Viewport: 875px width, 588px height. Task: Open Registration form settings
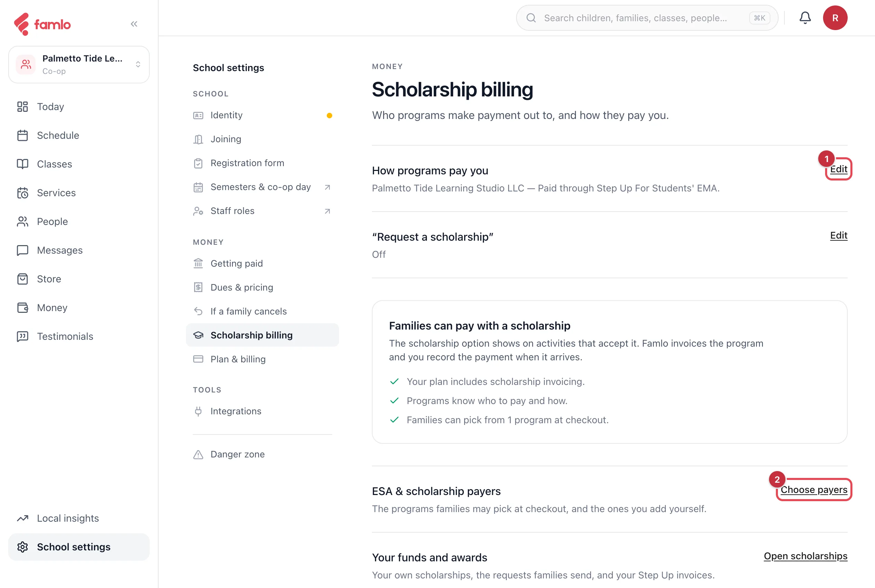pyautogui.click(x=262, y=163)
